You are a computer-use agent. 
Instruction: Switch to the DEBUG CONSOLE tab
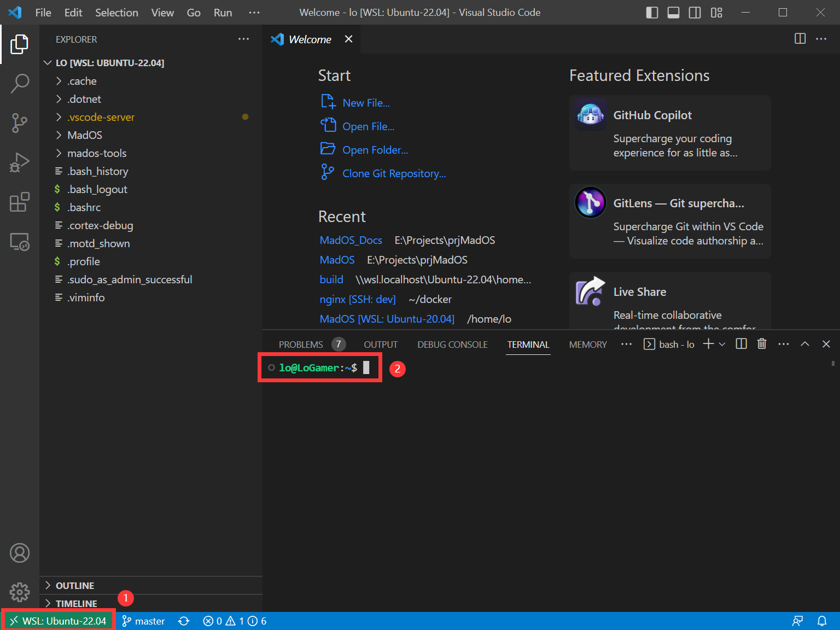pyautogui.click(x=452, y=345)
